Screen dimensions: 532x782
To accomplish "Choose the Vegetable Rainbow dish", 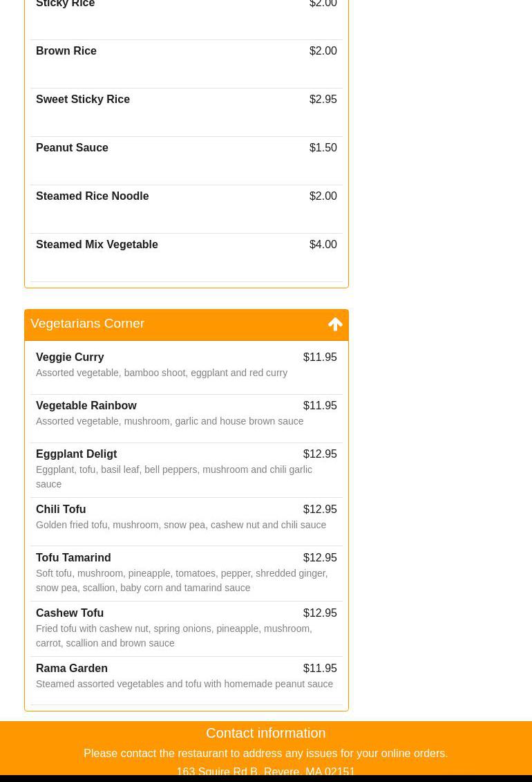I will pyautogui.click(x=86, y=406).
